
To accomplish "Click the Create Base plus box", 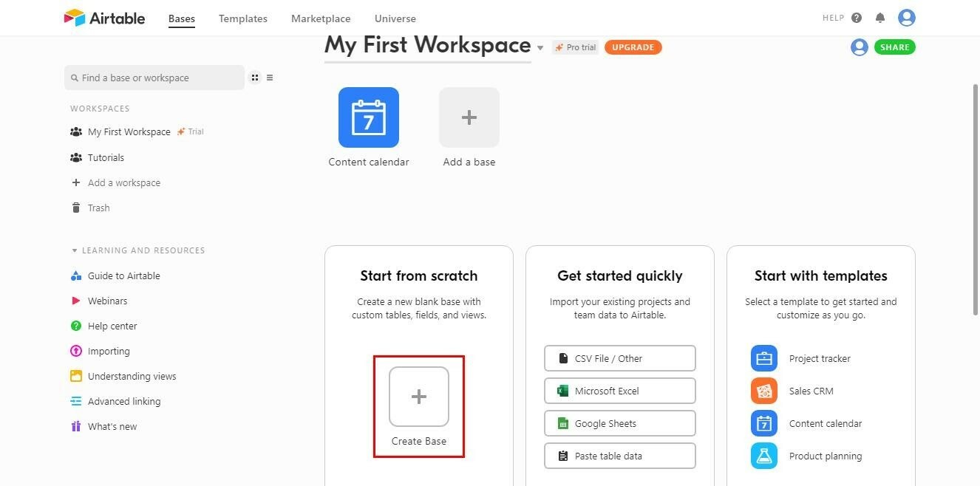I will tap(419, 397).
